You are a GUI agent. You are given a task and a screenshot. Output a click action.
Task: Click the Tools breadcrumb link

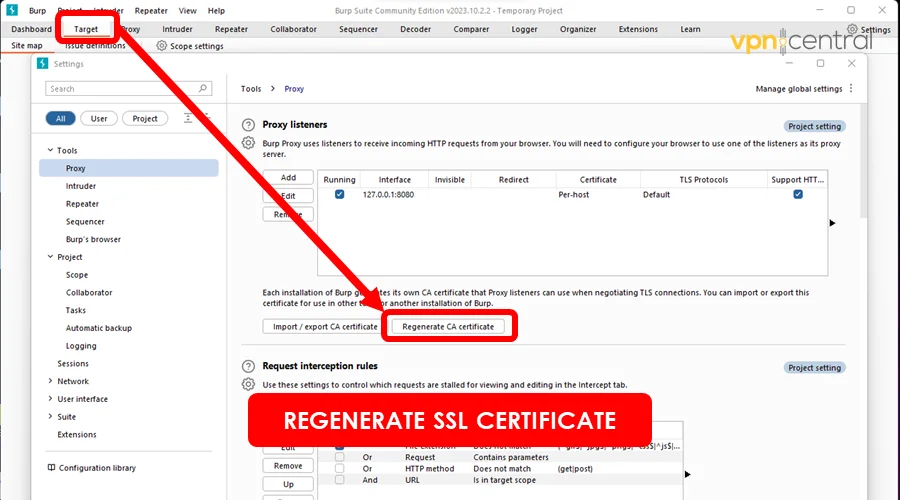[x=251, y=88]
